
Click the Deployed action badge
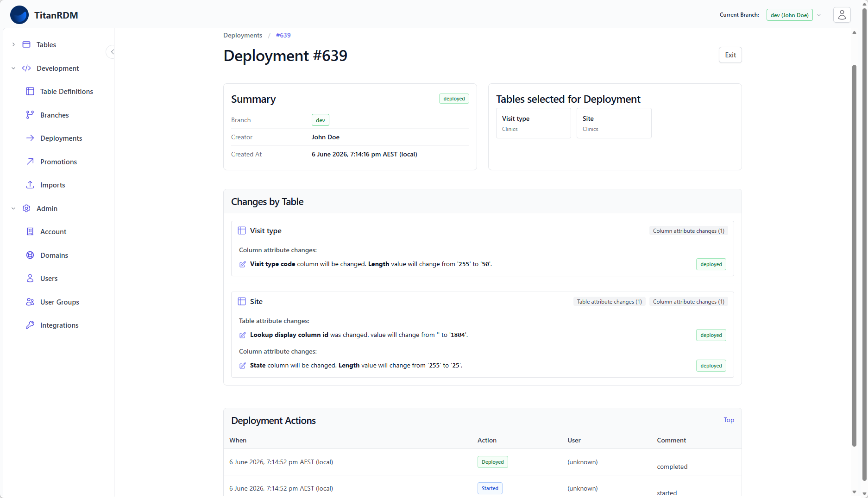click(x=492, y=462)
